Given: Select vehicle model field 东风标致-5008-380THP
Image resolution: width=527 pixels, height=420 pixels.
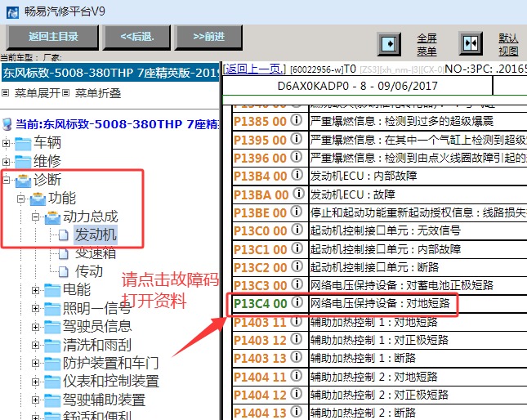Looking at the screenshot, I should click(x=110, y=73).
